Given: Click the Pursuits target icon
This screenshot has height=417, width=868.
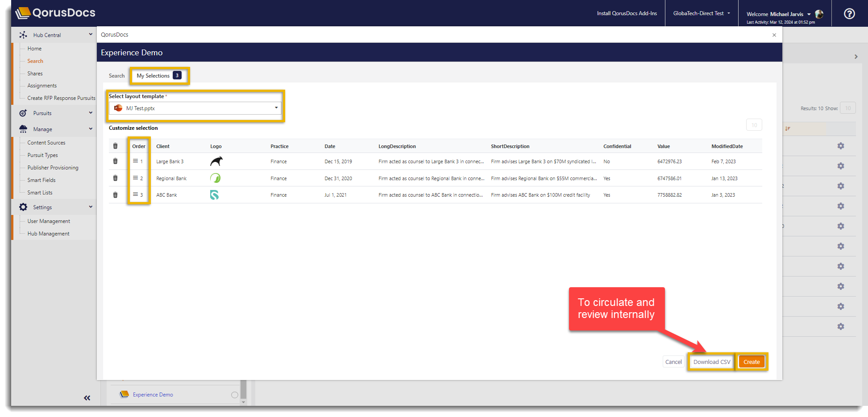Looking at the screenshot, I should pos(23,113).
